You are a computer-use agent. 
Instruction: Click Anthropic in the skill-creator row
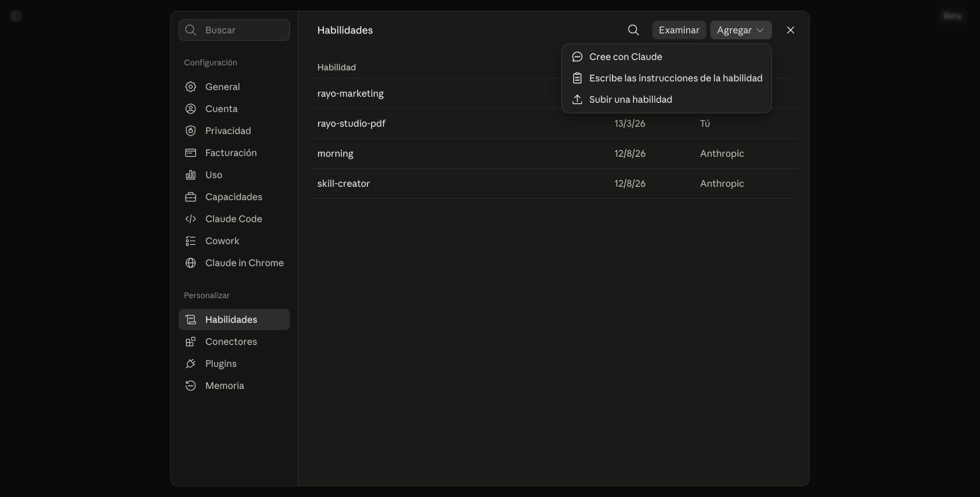click(722, 183)
